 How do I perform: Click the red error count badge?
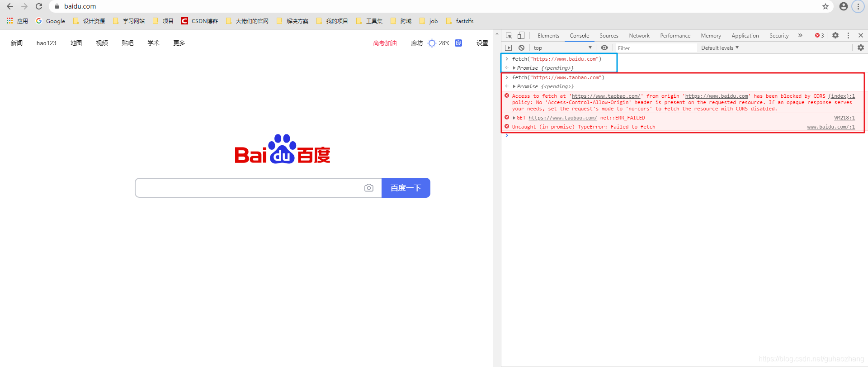pyautogui.click(x=819, y=35)
